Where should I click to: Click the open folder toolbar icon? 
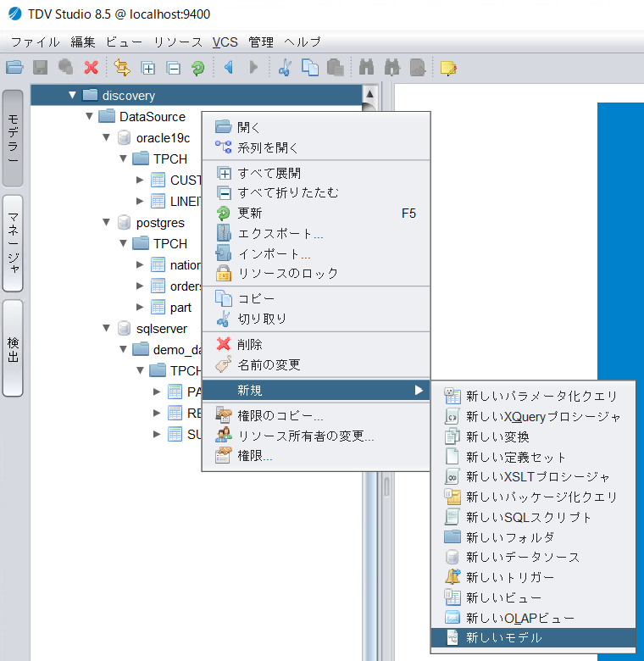coord(14,68)
